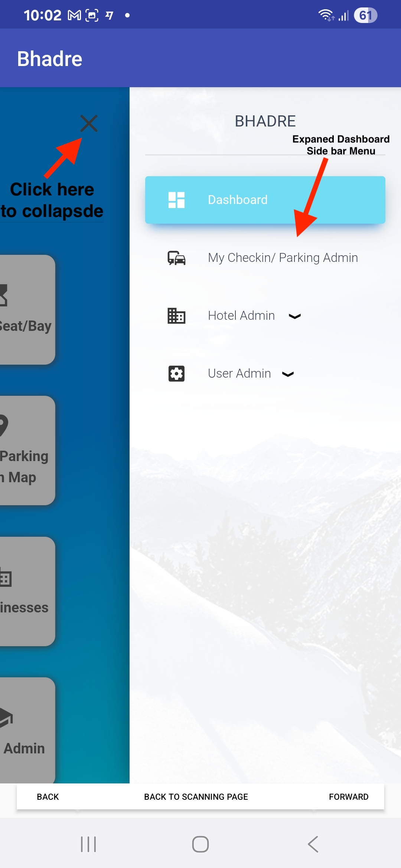
Task: Open the Businesses card
Action: click(x=27, y=592)
